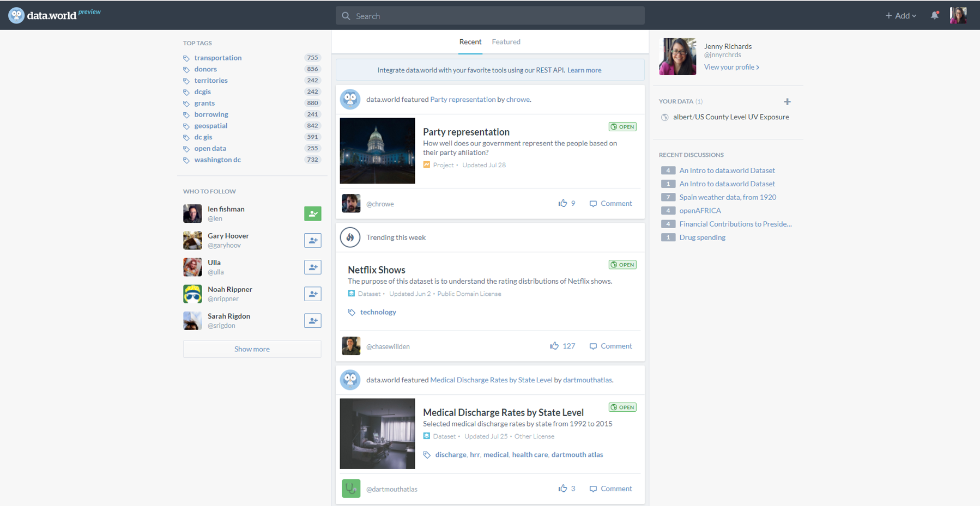Screen dimensions: 980x506
Task: Click len fishman's avatar
Action: click(x=192, y=214)
